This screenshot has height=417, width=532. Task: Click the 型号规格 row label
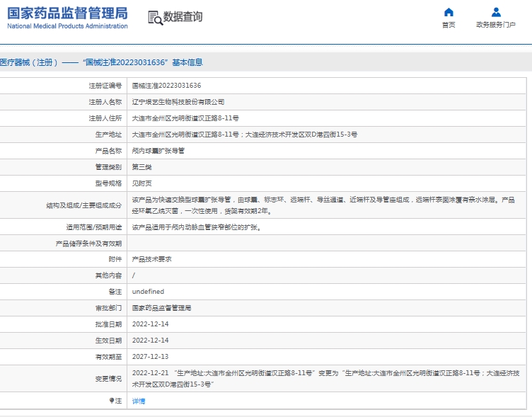[x=108, y=183]
